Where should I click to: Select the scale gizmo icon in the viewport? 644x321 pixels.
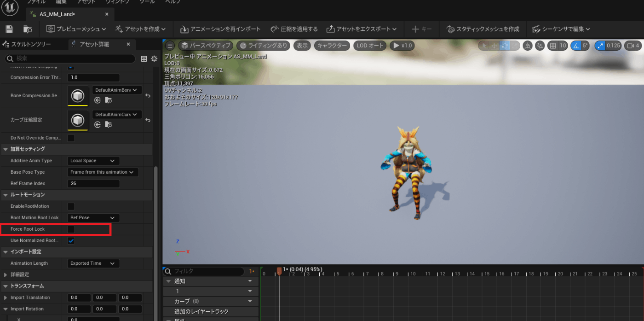tap(515, 46)
